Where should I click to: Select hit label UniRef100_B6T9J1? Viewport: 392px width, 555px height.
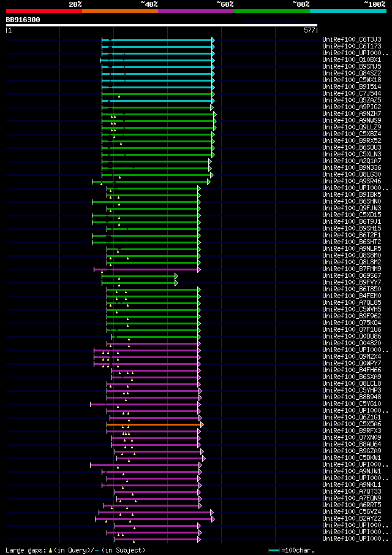352,221
